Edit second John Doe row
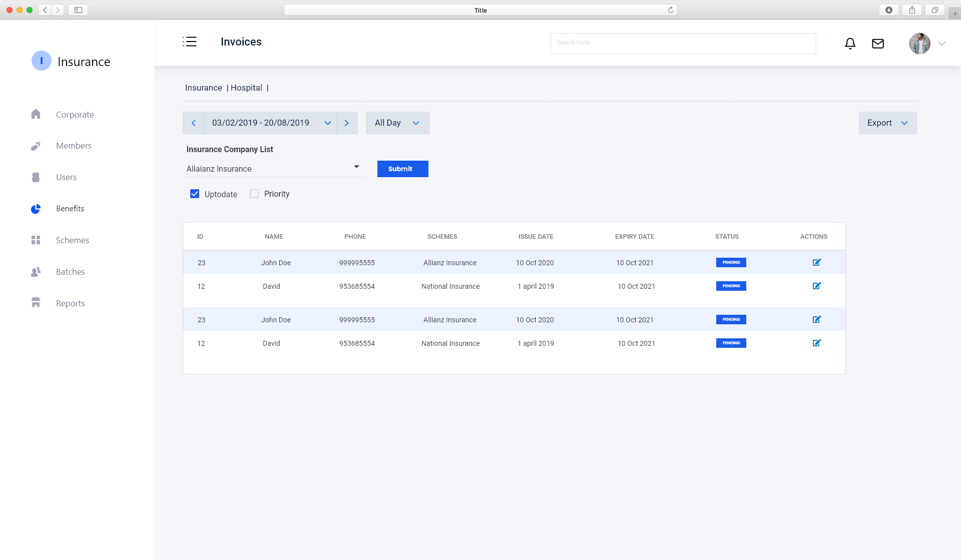 click(x=816, y=319)
